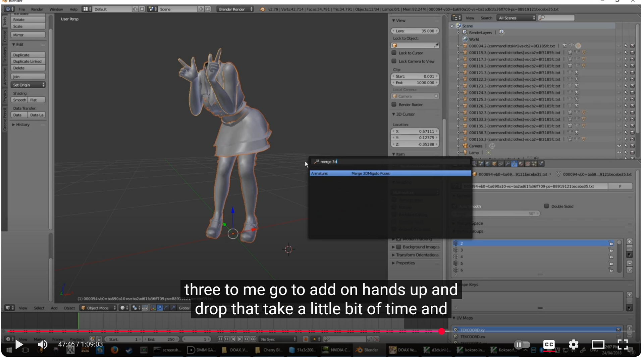Open the No Sync playback dropdown

click(x=278, y=339)
